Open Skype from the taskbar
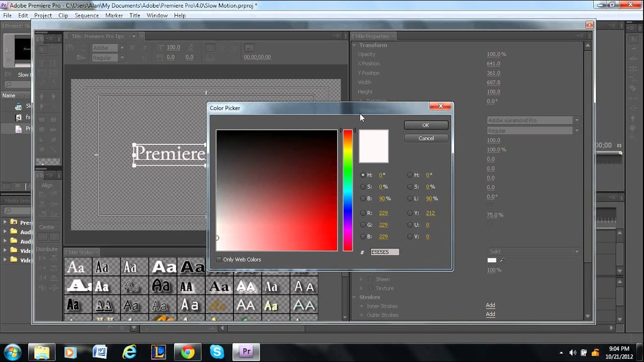The height and width of the screenshot is (362, 644). click(x=217, y=352)
